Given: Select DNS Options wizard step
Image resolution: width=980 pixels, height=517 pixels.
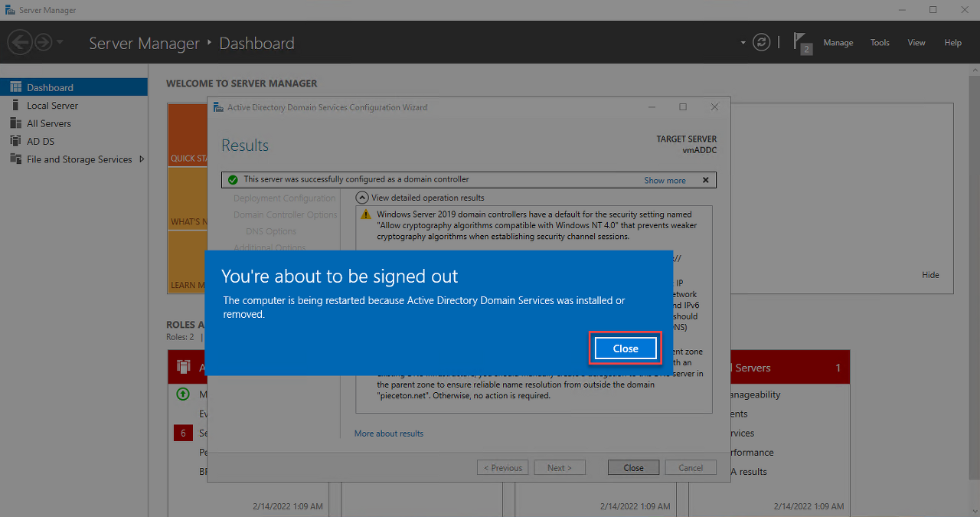Looking at the screenshot, I should pos(271,231).
